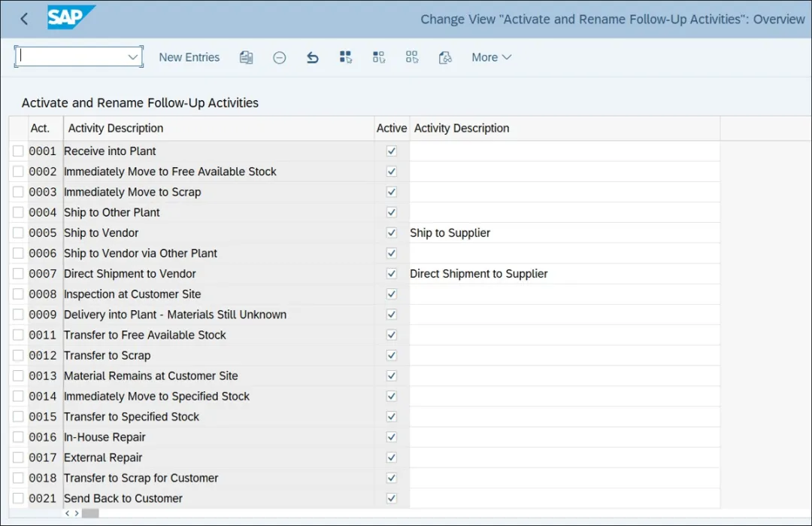The image size is (812, 526).
Task: Uncheck Active for Receive into Plant
Action: point(391,151)
